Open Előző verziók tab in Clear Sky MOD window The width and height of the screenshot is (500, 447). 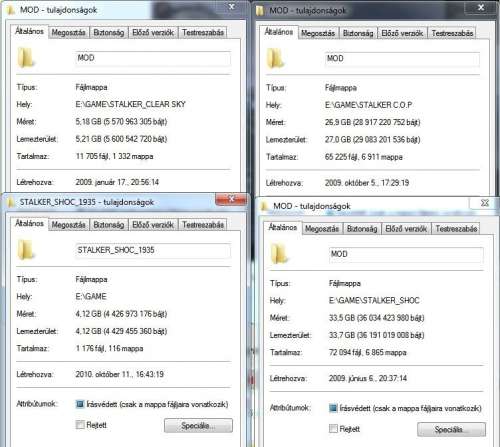[153, 33]
